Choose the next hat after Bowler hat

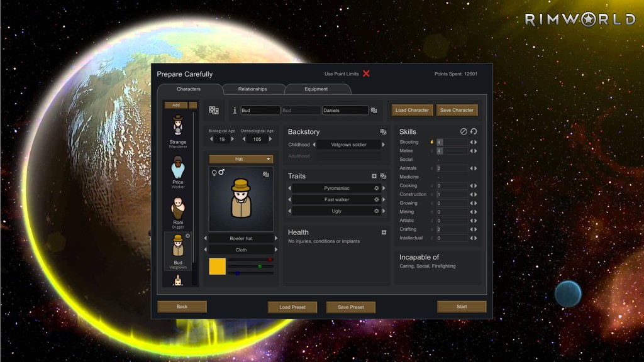pyautogui.click(x=276, y=238)
